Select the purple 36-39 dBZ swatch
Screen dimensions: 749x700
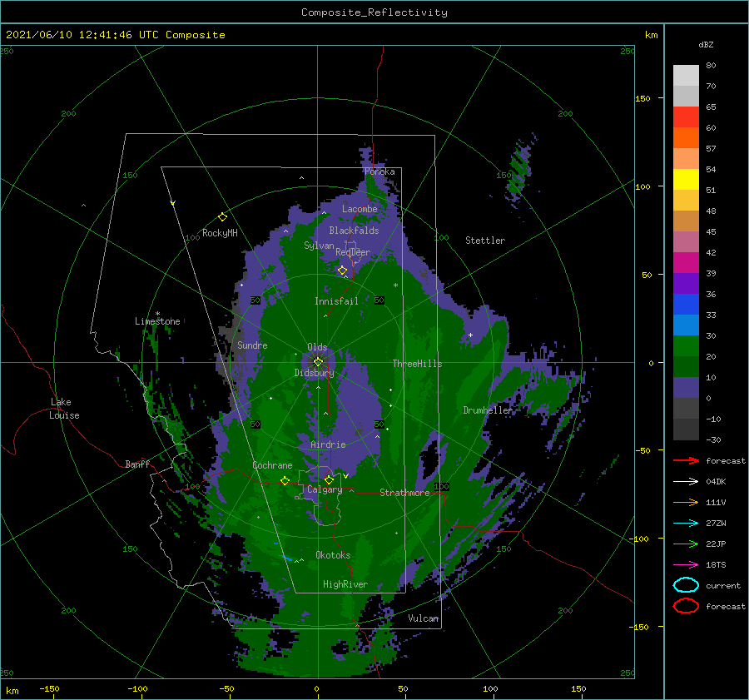686,283
